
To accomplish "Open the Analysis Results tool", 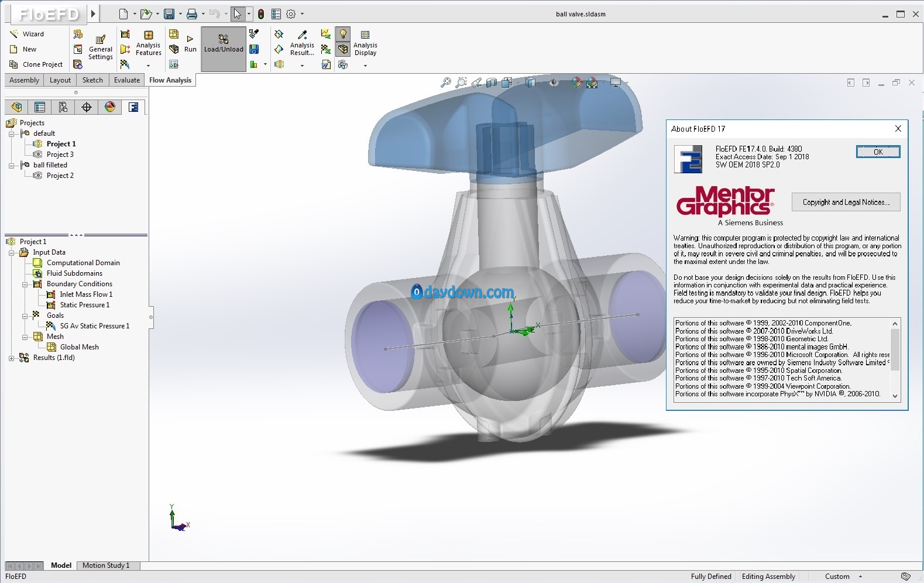I will click(302, 44).
